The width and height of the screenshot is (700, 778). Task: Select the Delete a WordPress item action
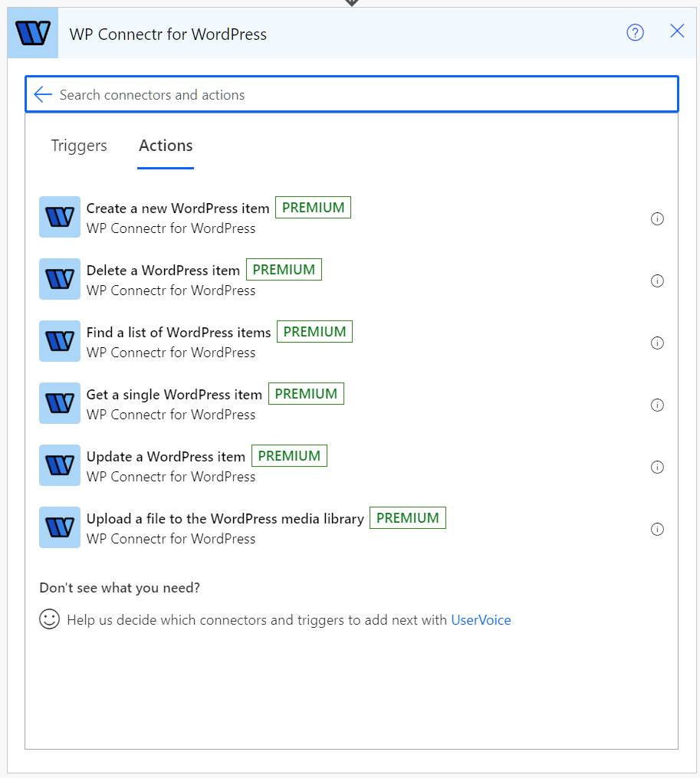tap(163, 270)
